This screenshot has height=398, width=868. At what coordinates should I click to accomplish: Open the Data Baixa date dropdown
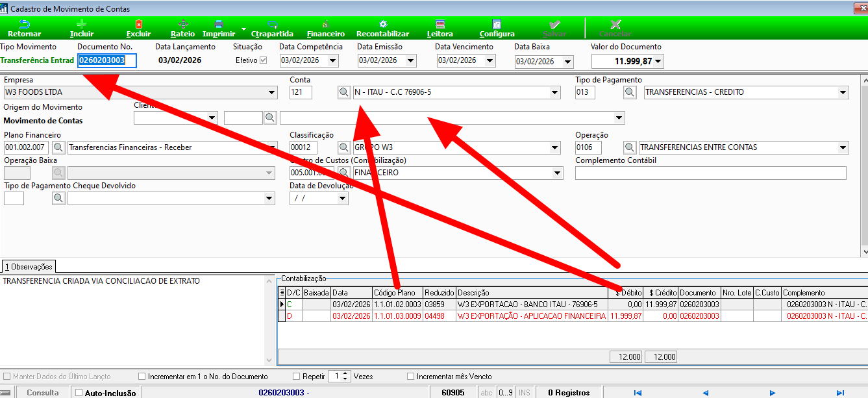click(568, 62)
